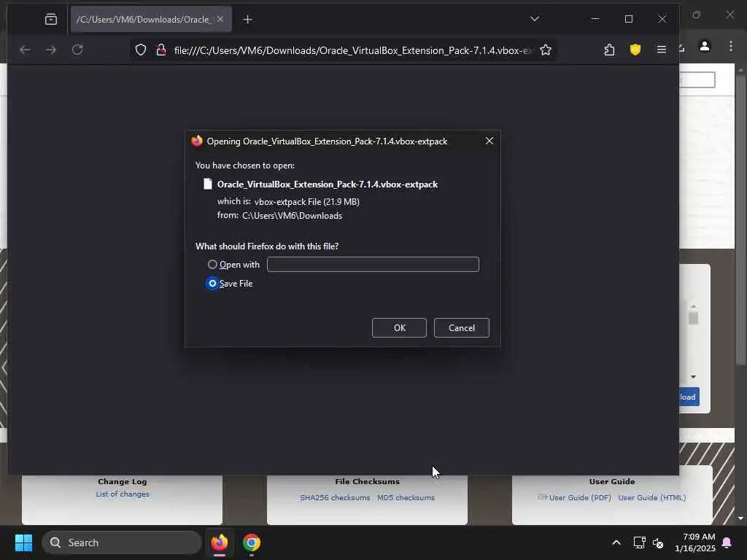The image size is (747, 560).
Task: Go forward with Firefox forward arrow
Action: pos(51,50)
